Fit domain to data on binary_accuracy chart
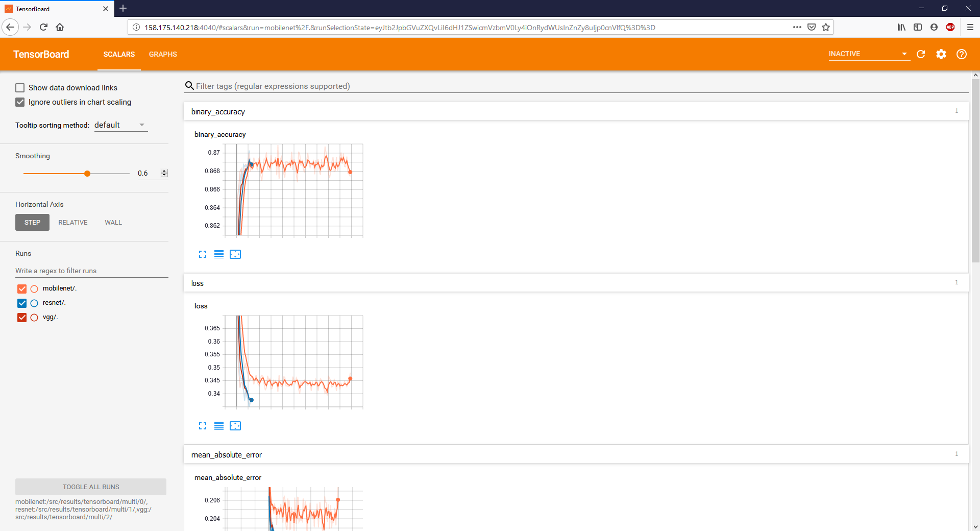The image size is (980, 531). pos(235,254)
